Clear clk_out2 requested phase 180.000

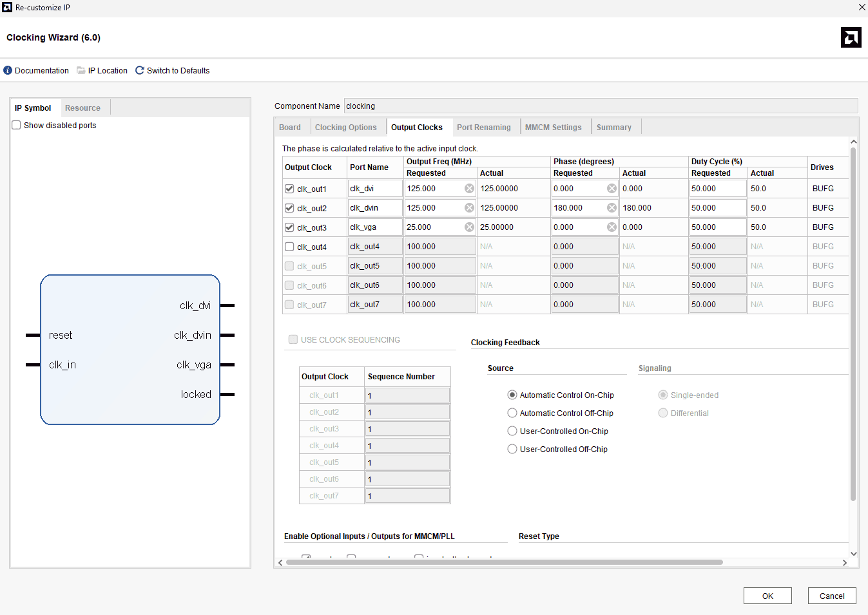[612, 208]
